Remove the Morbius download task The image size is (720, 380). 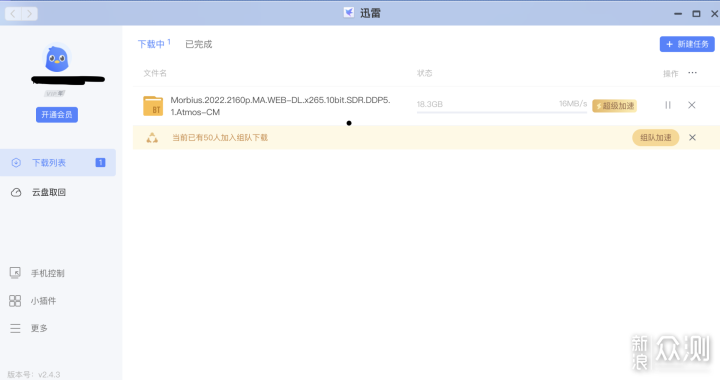(x=692, y=105)
